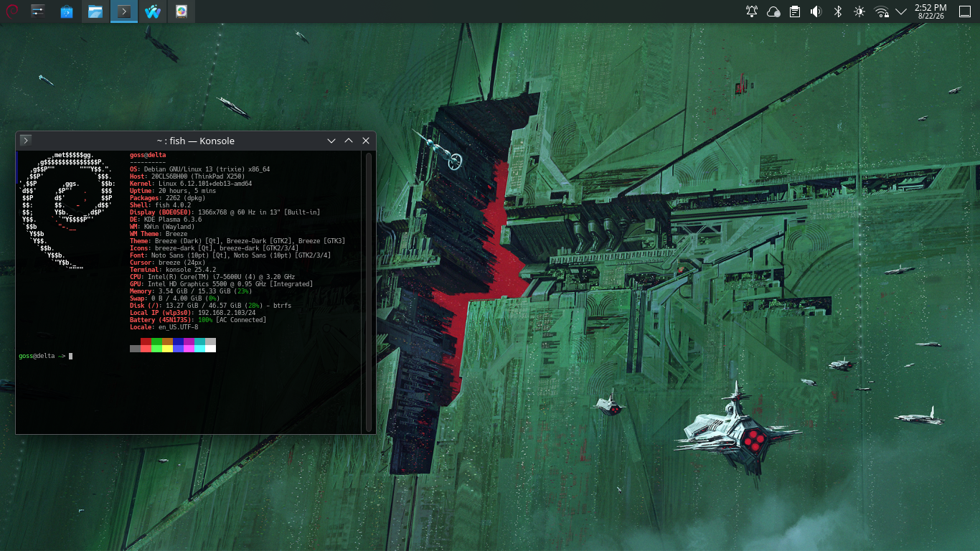
Task: Click the "Host: 20CLS6BH00 (ThinkPad X250)" line
Action: [x=187, y=176]
